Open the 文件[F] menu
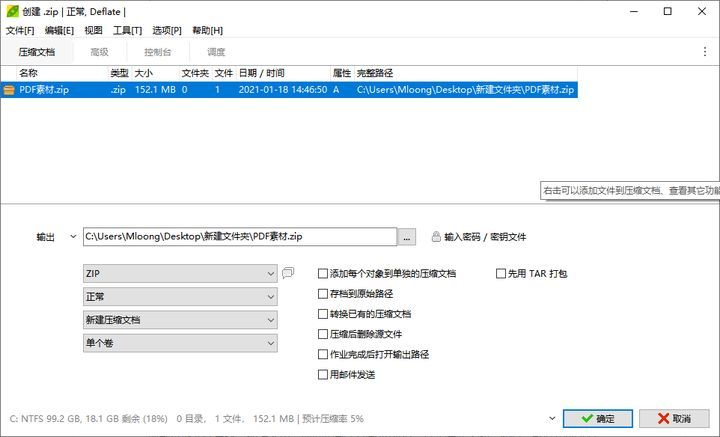Viewport: 720px width, 437px height. click(x=20, y=30)
